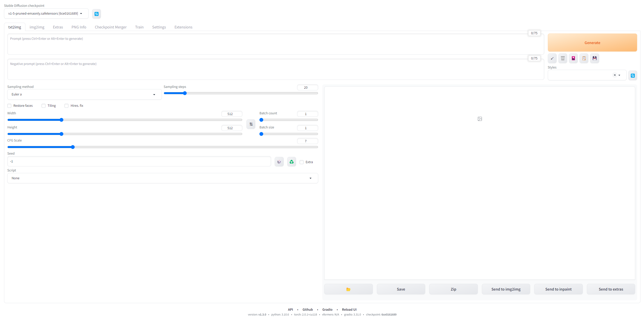644x318 pixels.
Task: Expand the Script dropdown
Action: coord(162,178)
